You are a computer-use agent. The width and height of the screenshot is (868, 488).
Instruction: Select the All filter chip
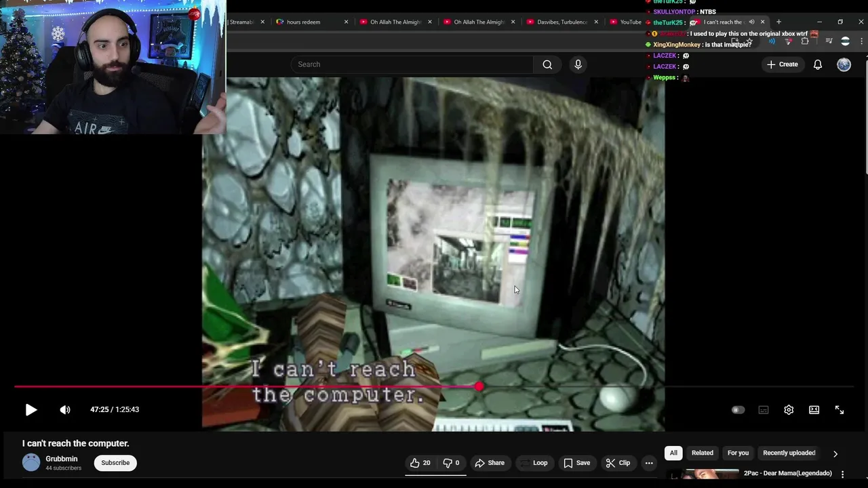pos(673,453)
